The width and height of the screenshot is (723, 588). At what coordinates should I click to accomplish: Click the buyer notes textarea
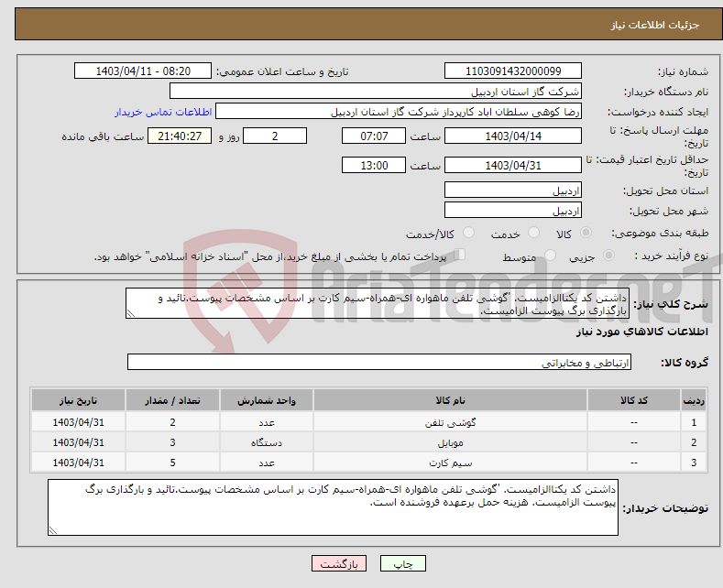(333, 506)
